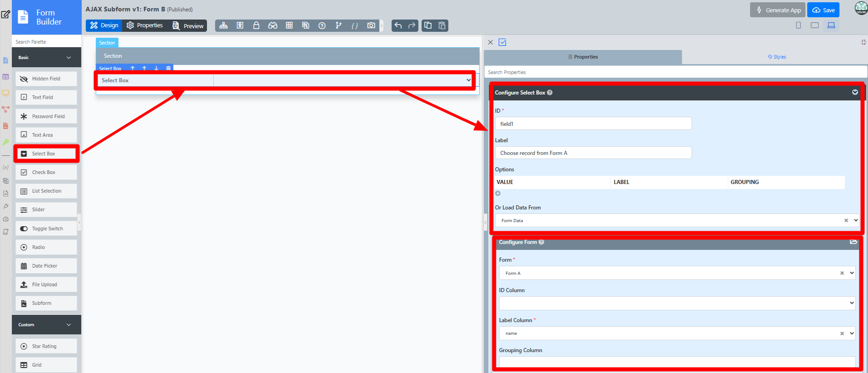Screen dimensions: 868x373
Task: Click the green key icon in left sidebar
Action: (x=5, y=142)
